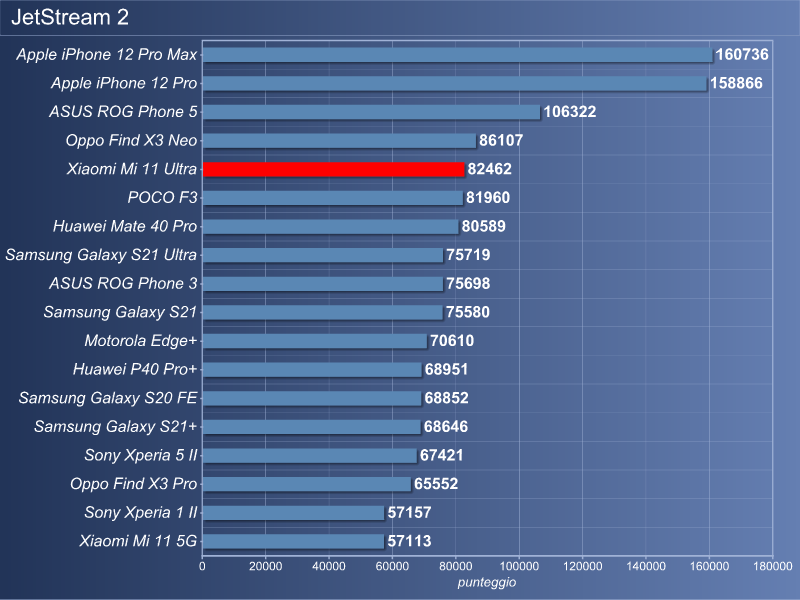Screen dimensions: 800x600
Task: Click the 'punteggio' axis title
Action: (487, 582)
